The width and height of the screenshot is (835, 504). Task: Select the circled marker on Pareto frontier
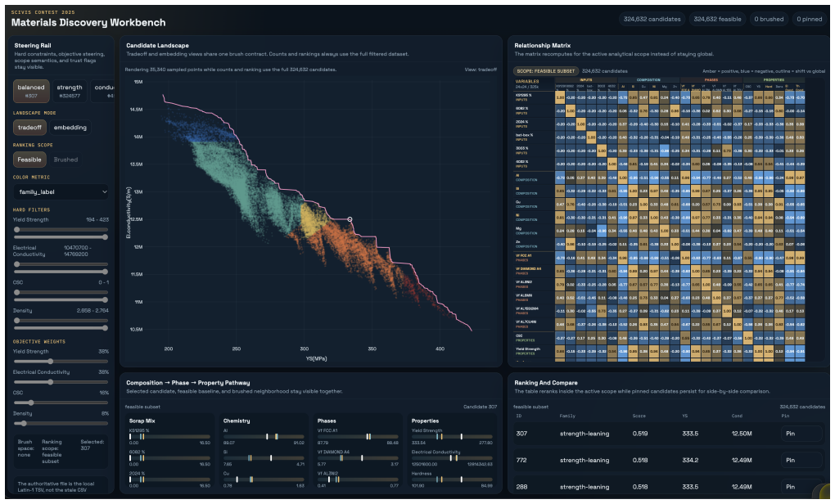(350, 219)
